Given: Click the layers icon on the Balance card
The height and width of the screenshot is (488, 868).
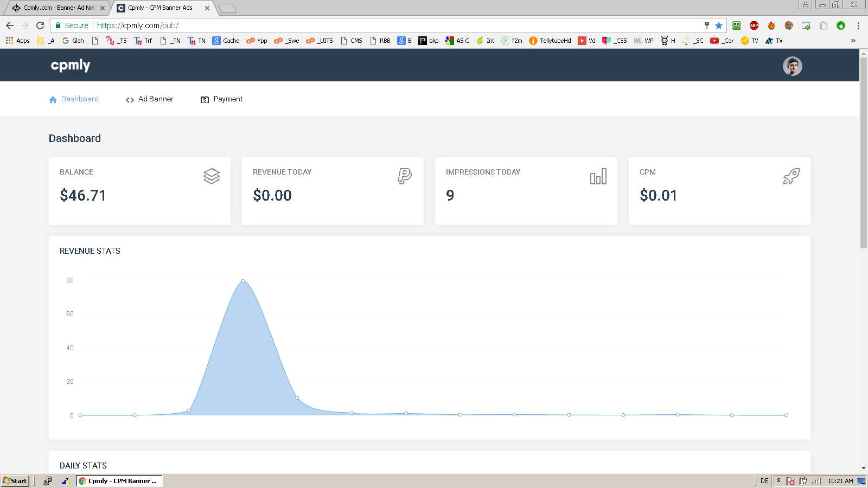Looking at the screenshot, I should click(212, 176).
